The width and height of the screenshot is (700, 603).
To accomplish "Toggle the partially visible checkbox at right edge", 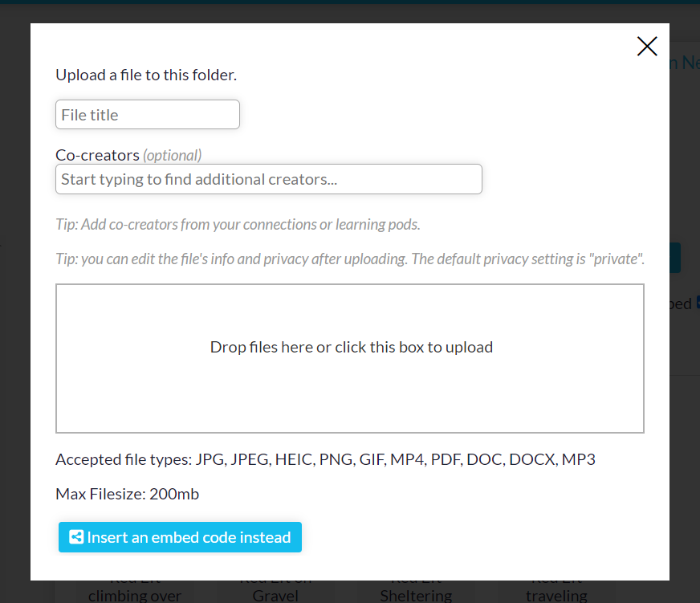I will point(698,303).
